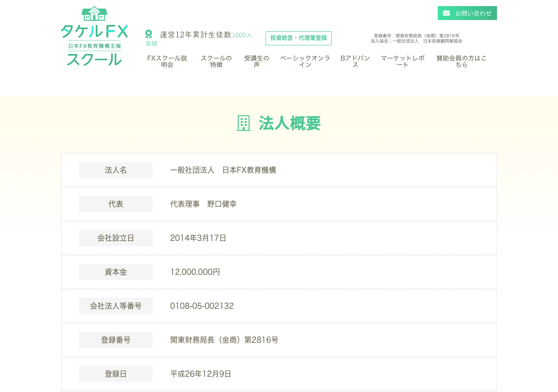Click the 資本金 label cell
Screen dimensions: 558x392
116,272
